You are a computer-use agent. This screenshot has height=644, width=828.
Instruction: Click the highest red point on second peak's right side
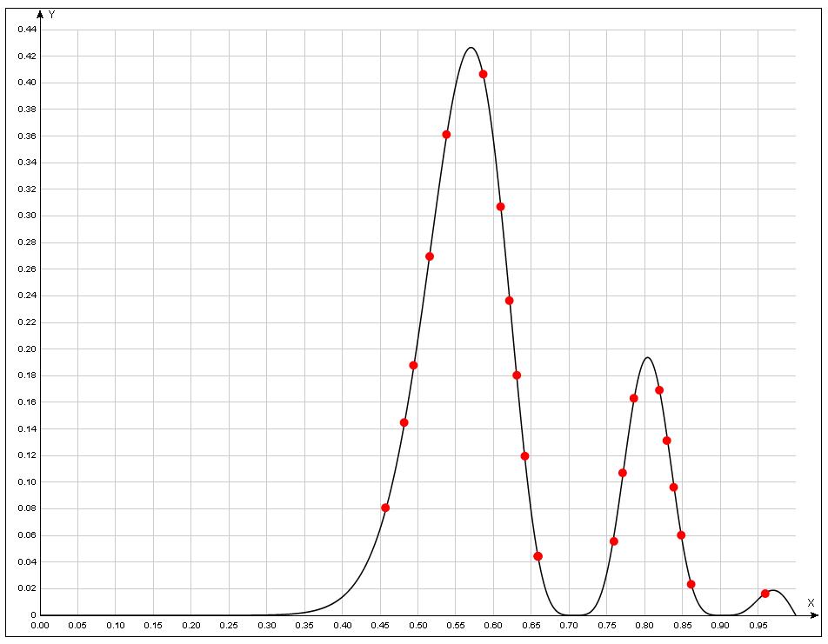click(x=659, y=390)
